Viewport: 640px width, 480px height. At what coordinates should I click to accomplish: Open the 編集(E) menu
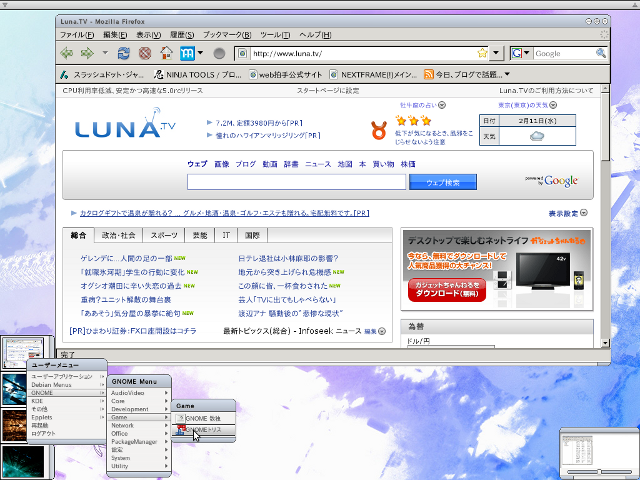(115, 35)
